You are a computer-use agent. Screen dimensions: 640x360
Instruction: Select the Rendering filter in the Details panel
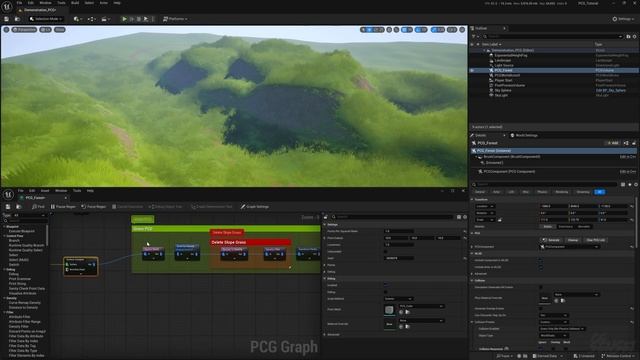click(x=562, y=192)
